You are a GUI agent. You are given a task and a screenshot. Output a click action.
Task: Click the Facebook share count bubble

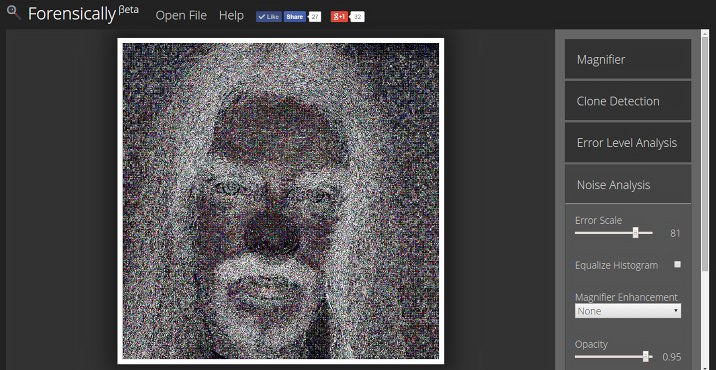315,17
